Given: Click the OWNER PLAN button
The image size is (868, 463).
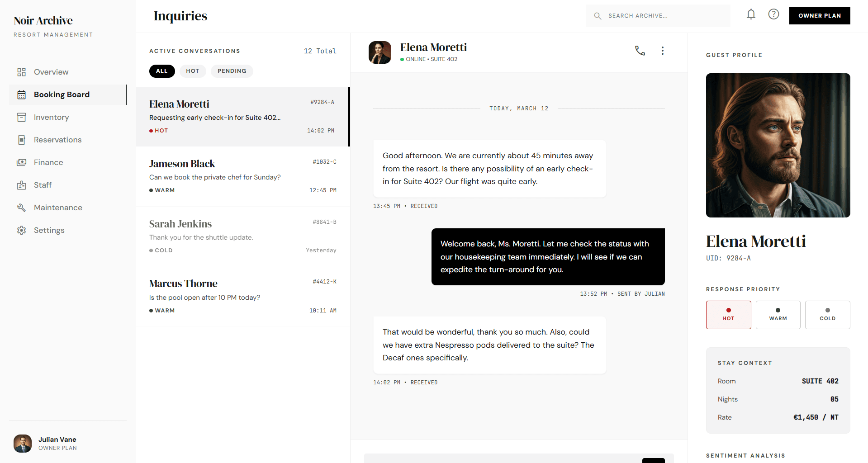Looking at the screenshot, I should (x=819, y=15).
